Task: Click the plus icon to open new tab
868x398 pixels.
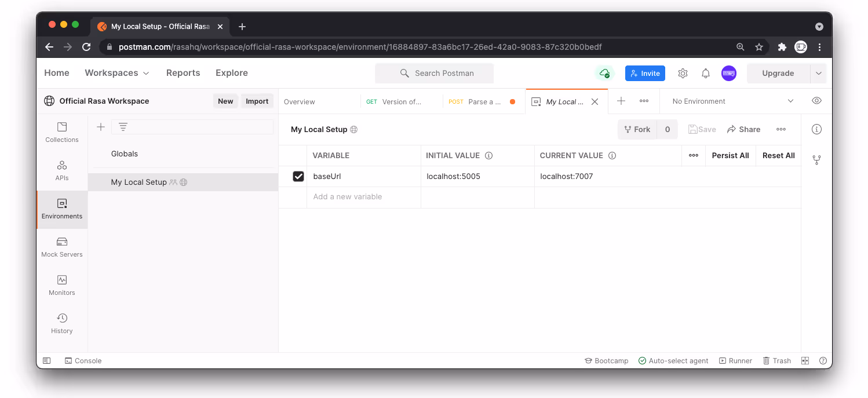Action: coord(621,101)
